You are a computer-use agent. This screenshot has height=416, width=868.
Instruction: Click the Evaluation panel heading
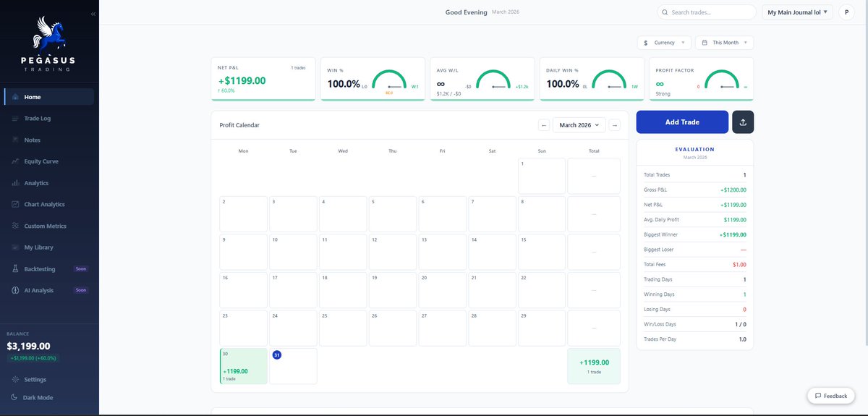tap(694, 150)
